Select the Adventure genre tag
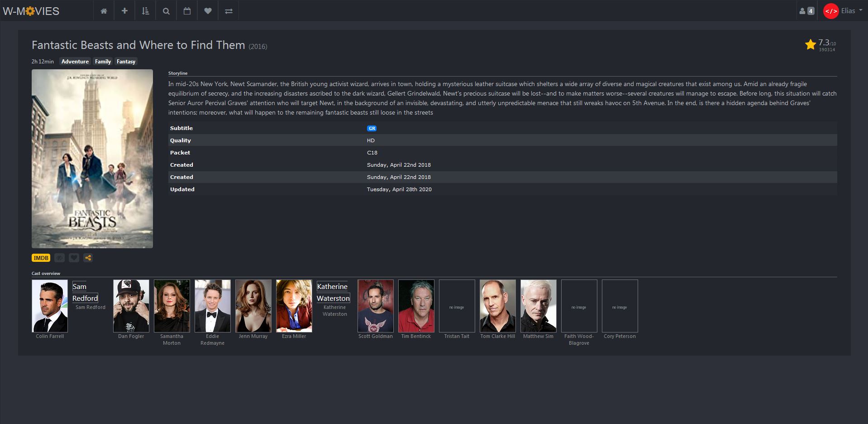Screen dimensions: 868x424 [x=75, y=62]
